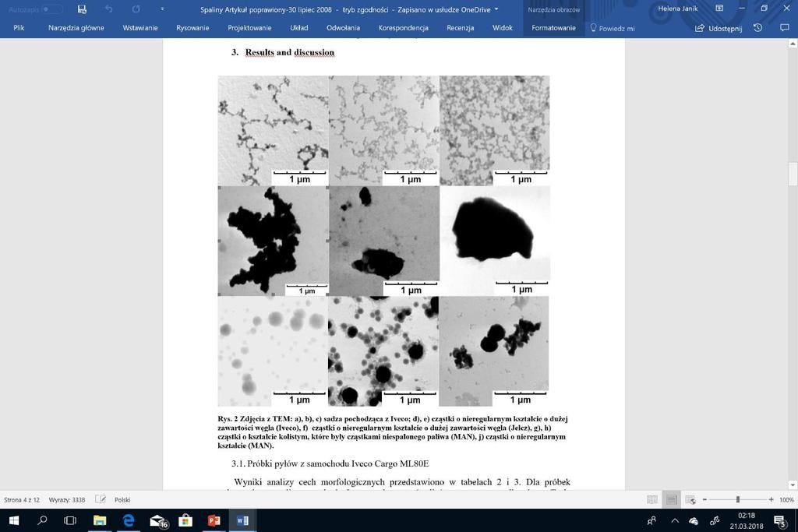
Task: Open version history clock icon
Action: coord(757,28)
